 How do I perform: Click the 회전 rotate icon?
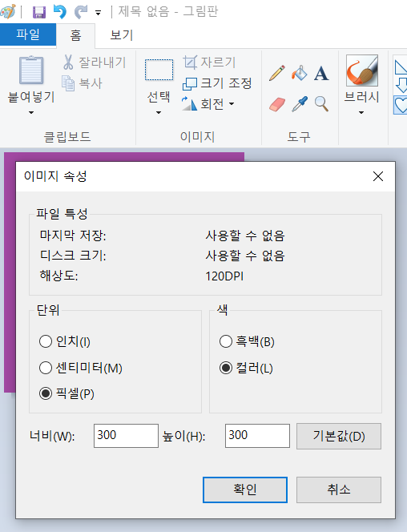189,103
